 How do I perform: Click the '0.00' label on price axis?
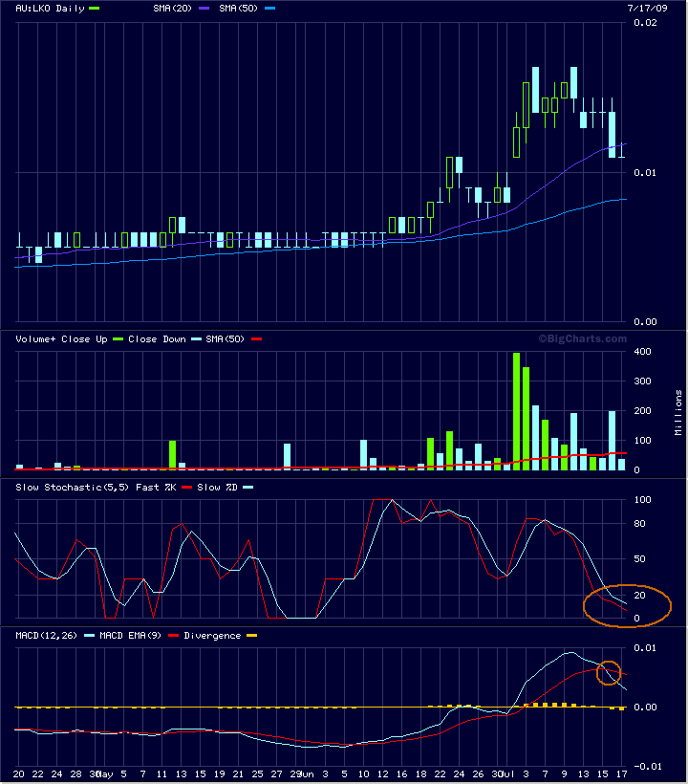[645, 321]
